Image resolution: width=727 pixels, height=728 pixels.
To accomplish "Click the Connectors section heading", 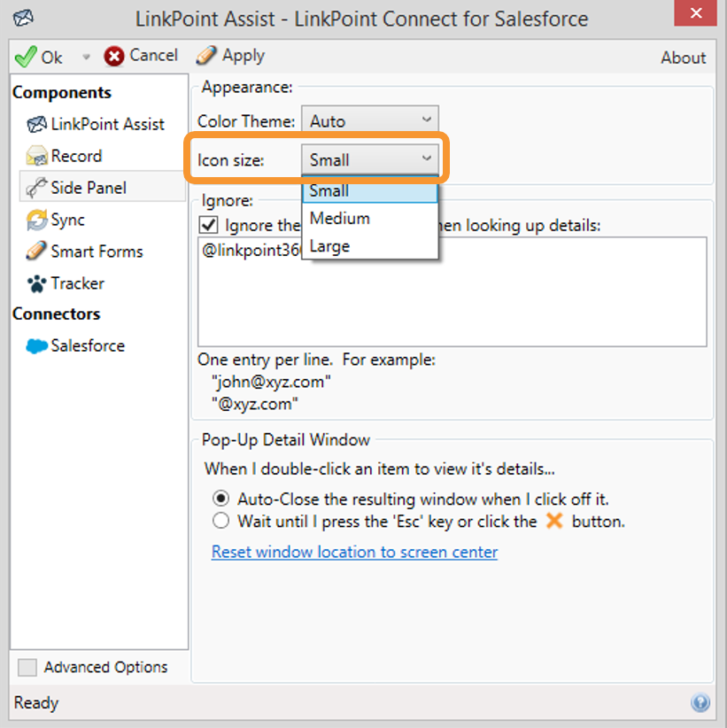I will [x=56, y=314].
